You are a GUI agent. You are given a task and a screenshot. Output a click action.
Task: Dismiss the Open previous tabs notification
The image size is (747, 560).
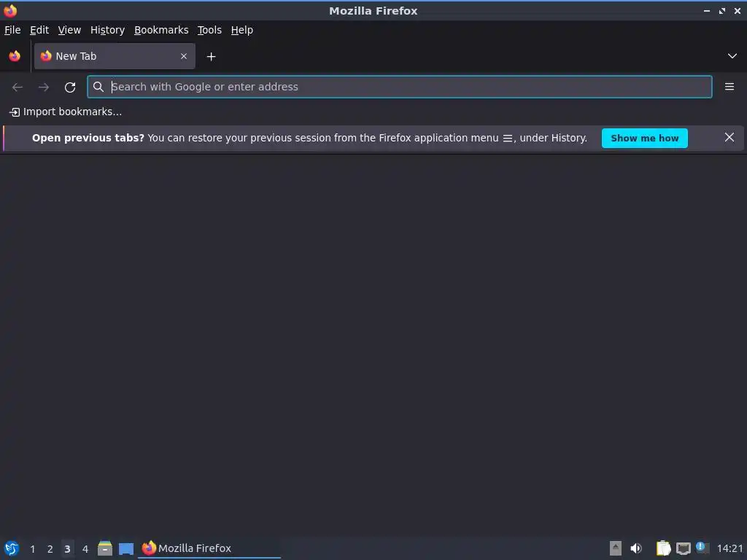tap(729, 138)
